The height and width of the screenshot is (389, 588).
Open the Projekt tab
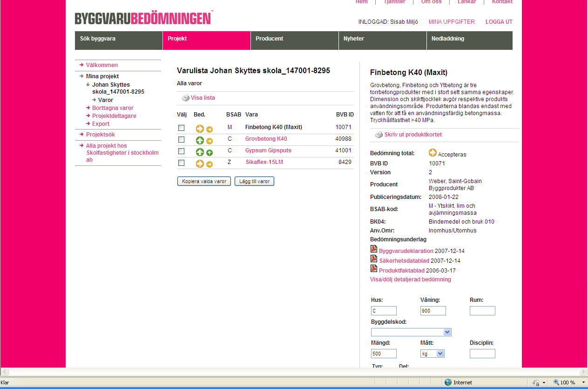(x=207, y=41)
